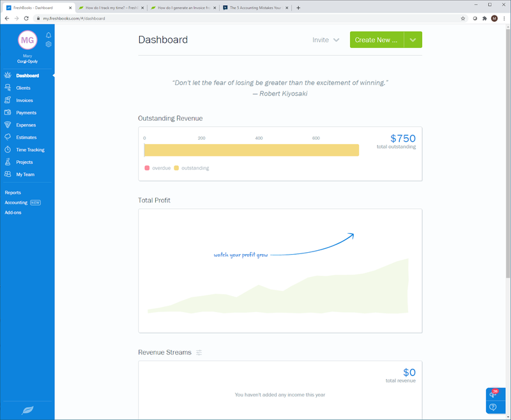
Task: Expand the Create New dropdown arrow
Action: point(413,40)
